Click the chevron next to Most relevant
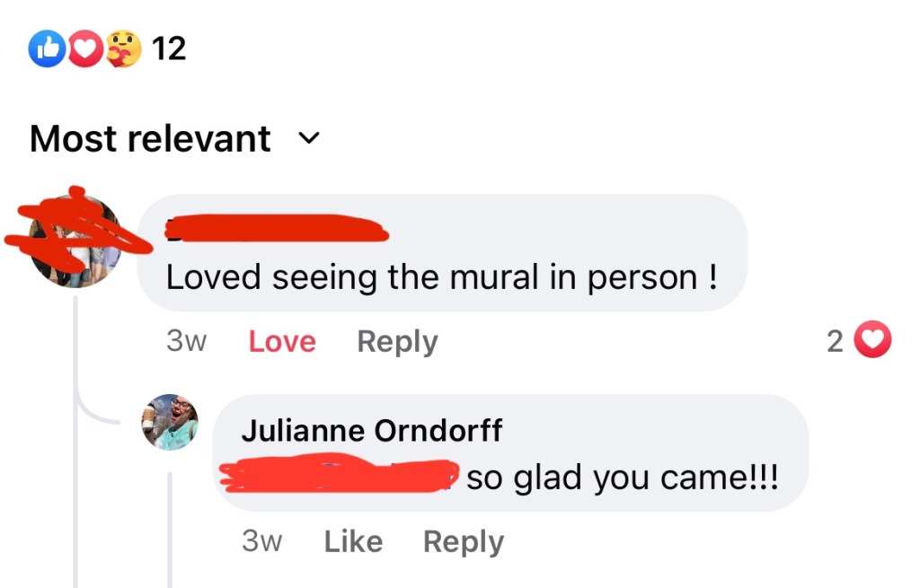Image resolution: width=920 pixels, height=588 pixels. click(308, 139)
